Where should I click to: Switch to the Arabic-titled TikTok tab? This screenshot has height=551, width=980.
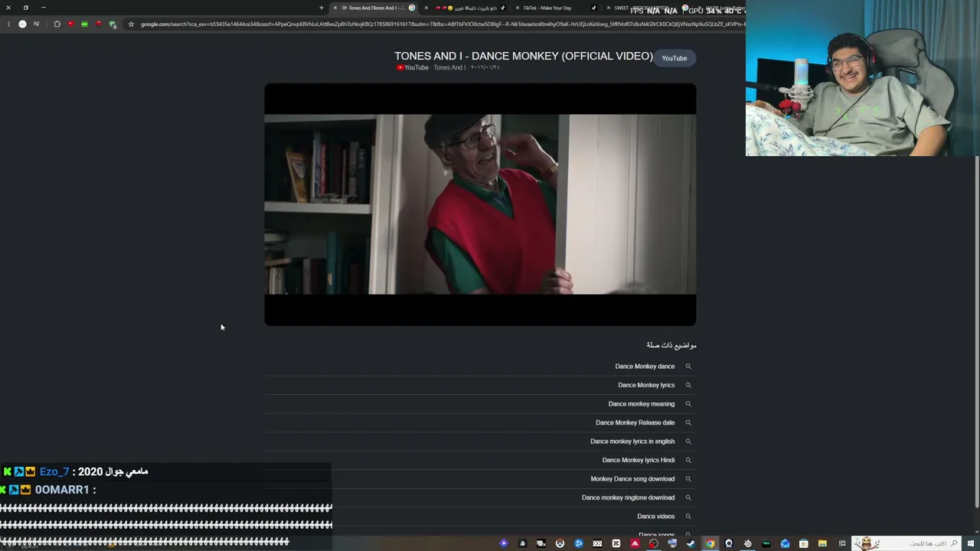[467, 8]
